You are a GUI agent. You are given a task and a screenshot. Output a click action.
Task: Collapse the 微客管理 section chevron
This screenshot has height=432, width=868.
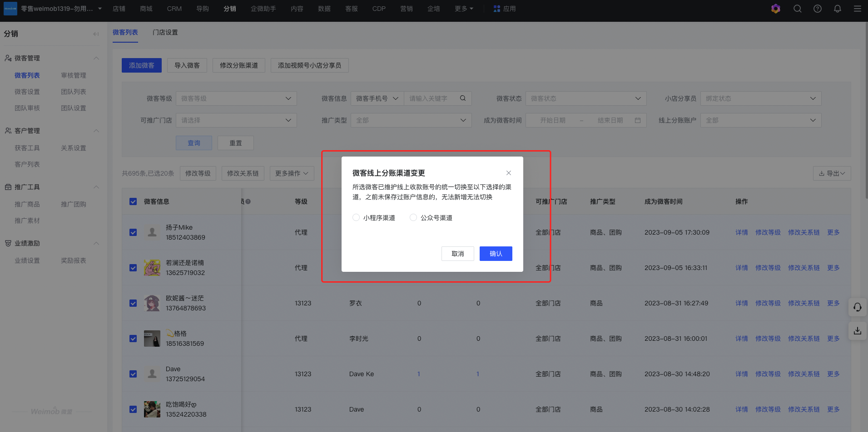(96, 58)
